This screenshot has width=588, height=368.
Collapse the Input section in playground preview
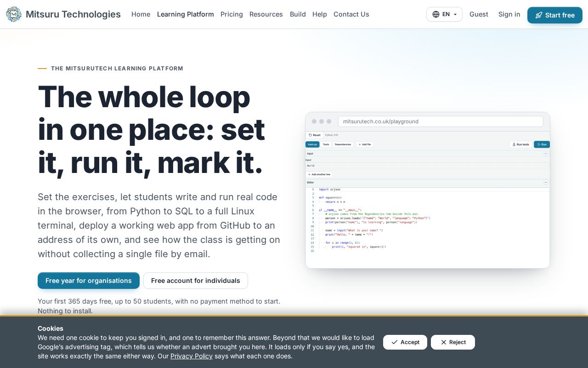coord(546,154)
